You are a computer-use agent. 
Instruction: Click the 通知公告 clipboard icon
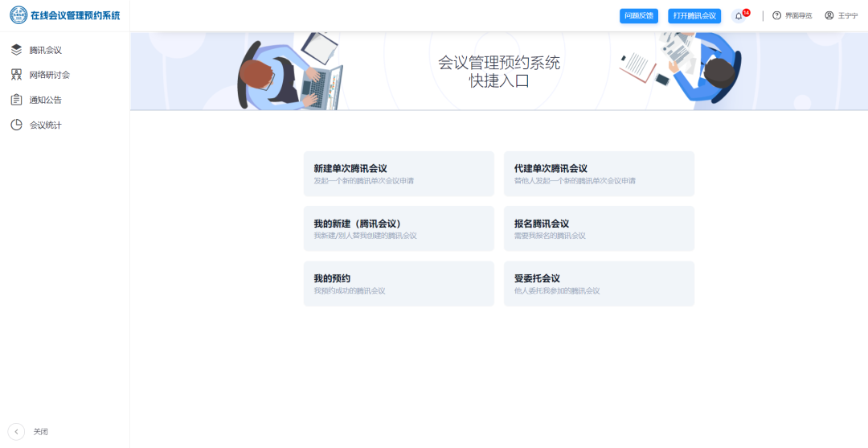[17, 100]
